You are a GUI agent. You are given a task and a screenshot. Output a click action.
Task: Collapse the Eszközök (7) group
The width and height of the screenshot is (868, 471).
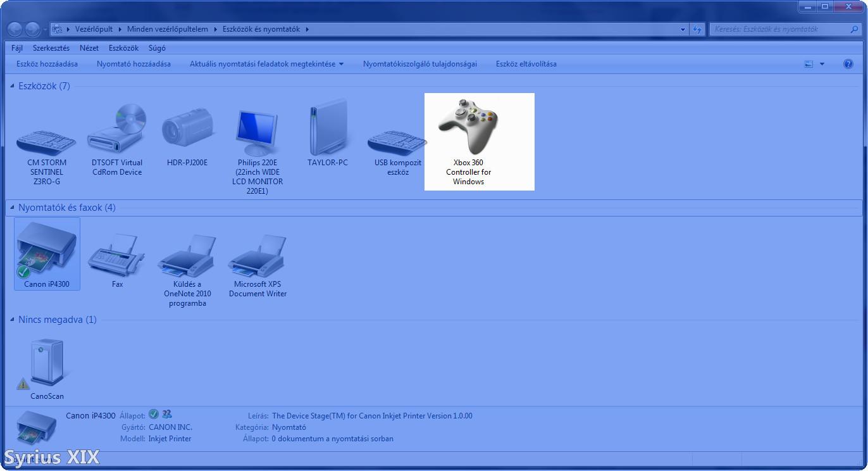tap(12, 86)
